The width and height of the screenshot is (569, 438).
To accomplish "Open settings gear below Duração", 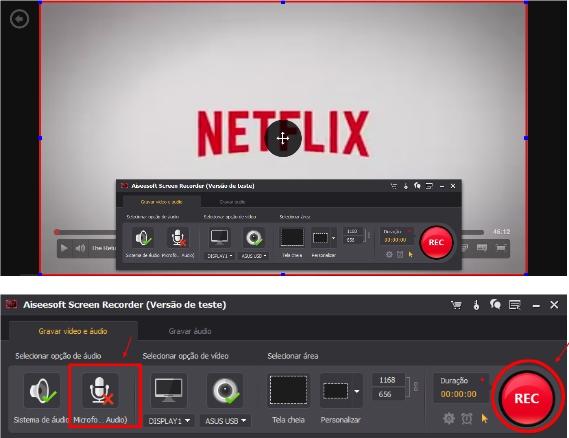I will (x=449, y=418).
